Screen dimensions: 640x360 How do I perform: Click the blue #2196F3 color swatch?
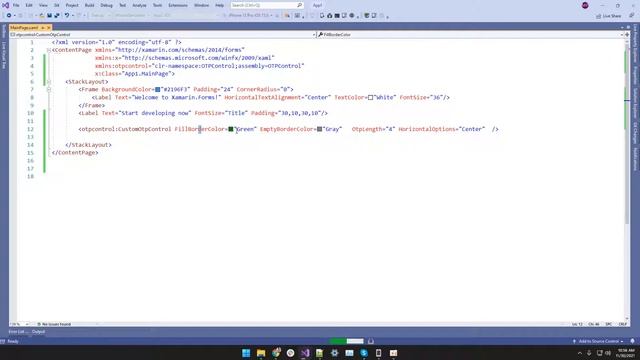[158, 89]
